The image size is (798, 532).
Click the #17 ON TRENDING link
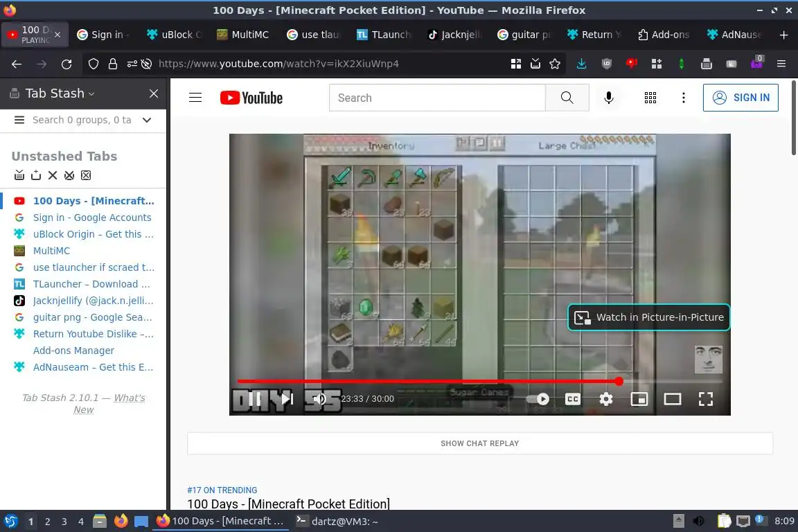tap(222, 490)
